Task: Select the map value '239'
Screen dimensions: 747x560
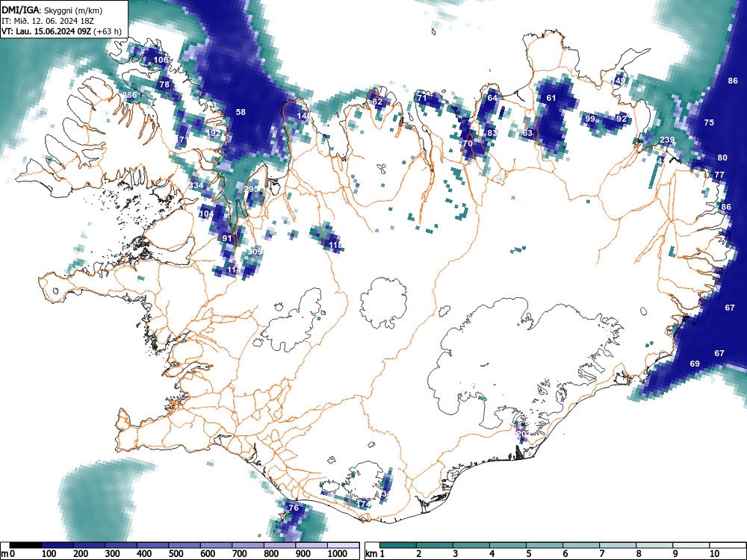Action: point(667,140)
